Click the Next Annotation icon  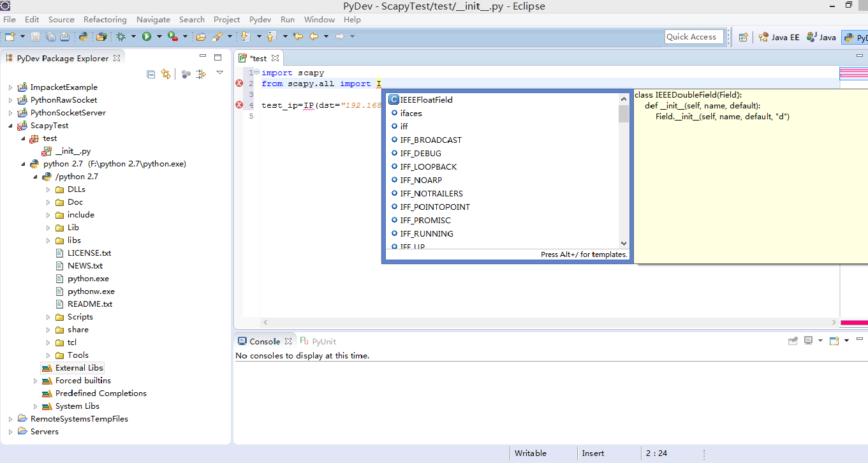coord(246,36)
